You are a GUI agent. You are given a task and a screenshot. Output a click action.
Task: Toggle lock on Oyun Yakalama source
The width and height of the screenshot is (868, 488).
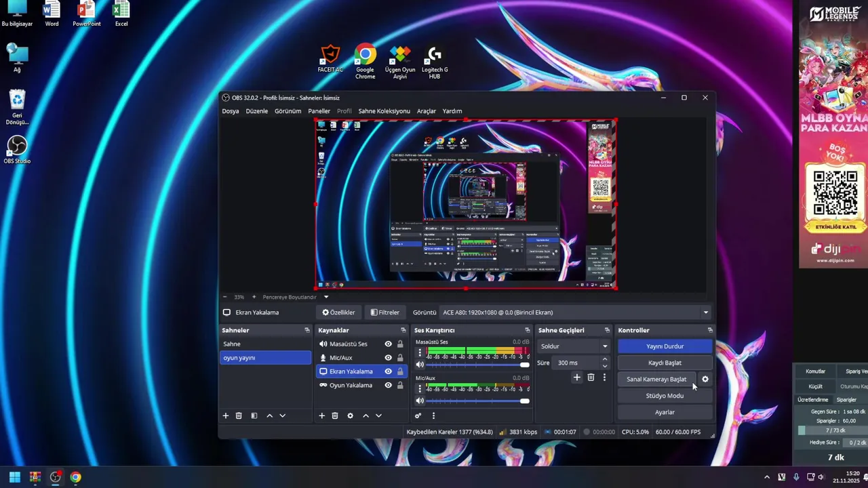[x=400, y=385]
